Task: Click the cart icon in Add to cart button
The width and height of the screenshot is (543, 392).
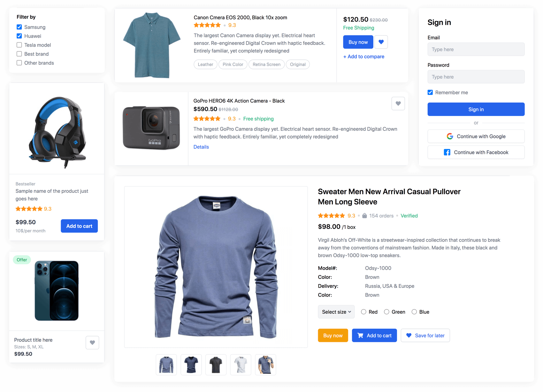Action: (360, 335)
